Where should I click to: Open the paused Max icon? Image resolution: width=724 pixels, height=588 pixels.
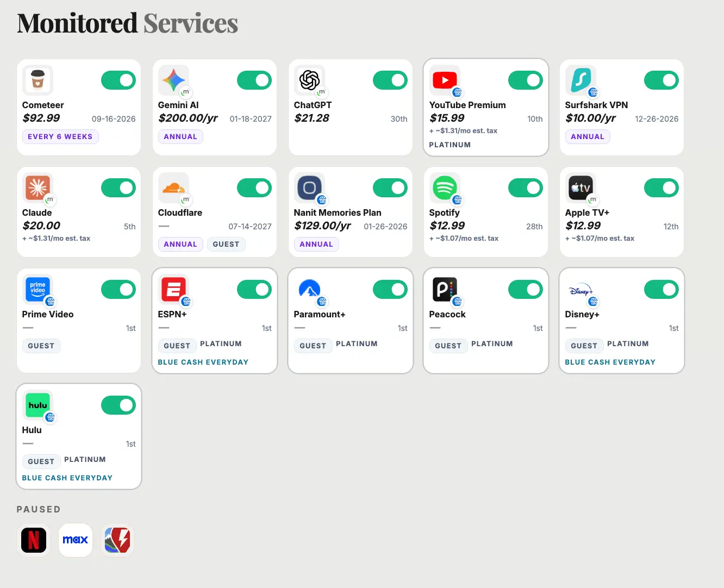tap(76, 540)
